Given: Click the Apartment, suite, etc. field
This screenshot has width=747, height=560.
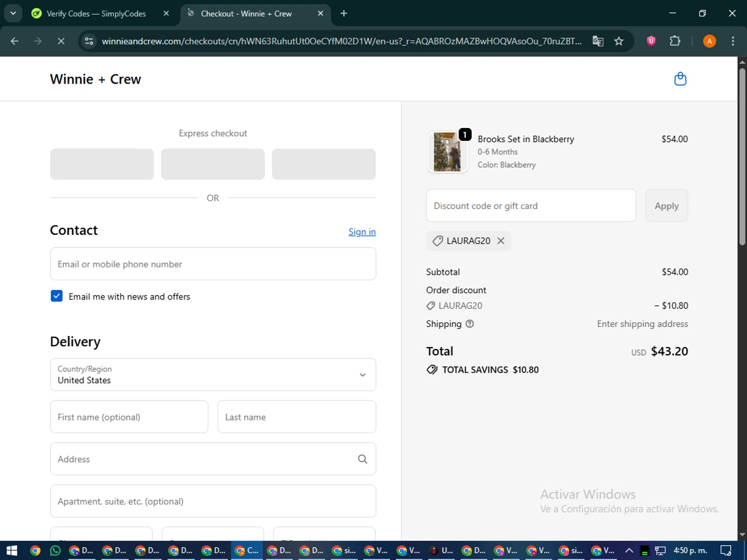Looking at the screenshot, I should [213, 501].
